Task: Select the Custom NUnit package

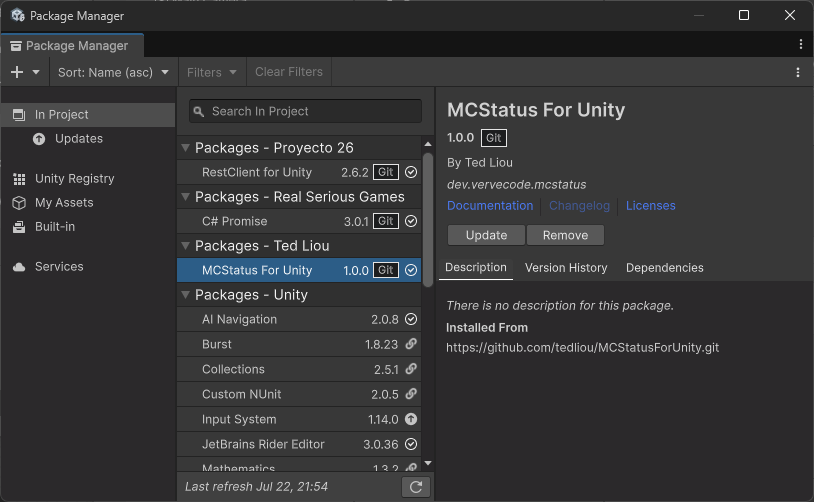Action: pos(299,394)
